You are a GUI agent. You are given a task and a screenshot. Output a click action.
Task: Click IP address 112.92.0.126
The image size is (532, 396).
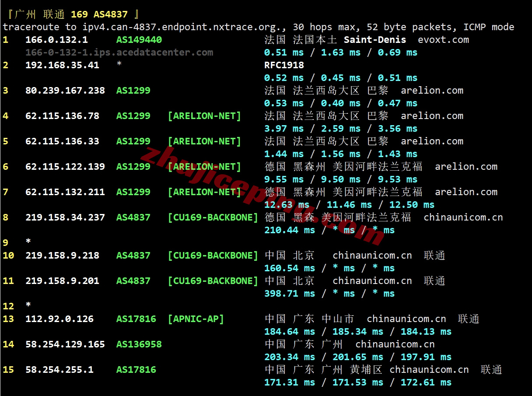(59, 319)
